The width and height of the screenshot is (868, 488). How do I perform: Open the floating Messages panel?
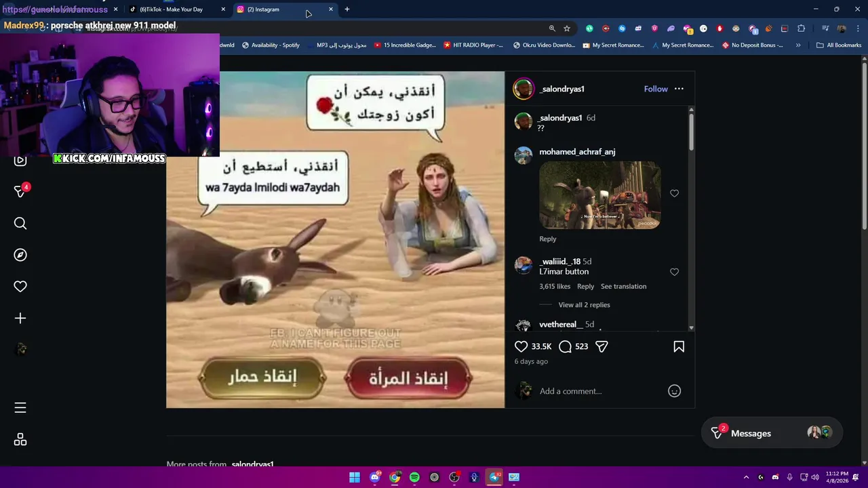pos(773,433)
